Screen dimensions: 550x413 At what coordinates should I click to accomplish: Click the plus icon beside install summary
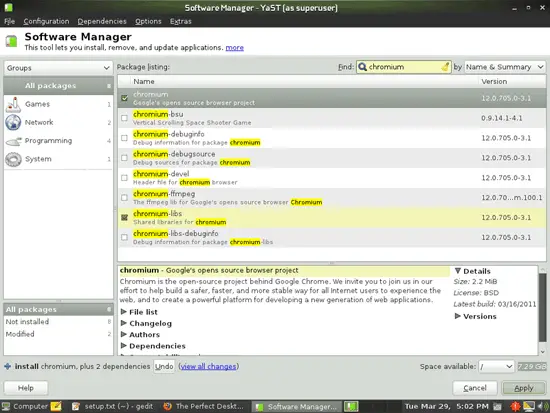(7, 366)
